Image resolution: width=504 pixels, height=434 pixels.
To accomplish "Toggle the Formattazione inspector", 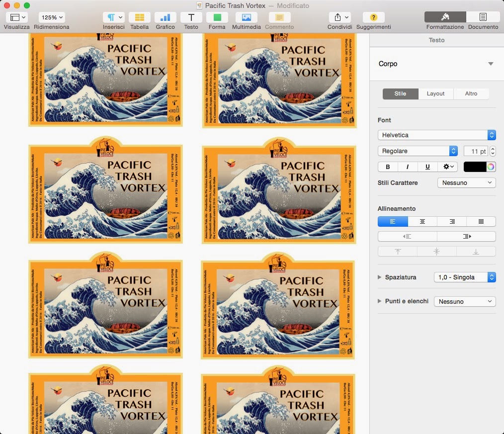I will pos(445,17).
